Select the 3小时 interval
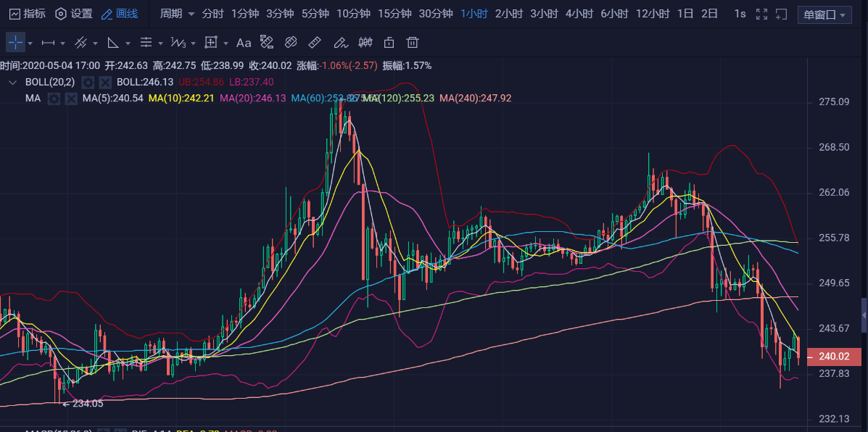868x432 pixels. coord(544,14)
